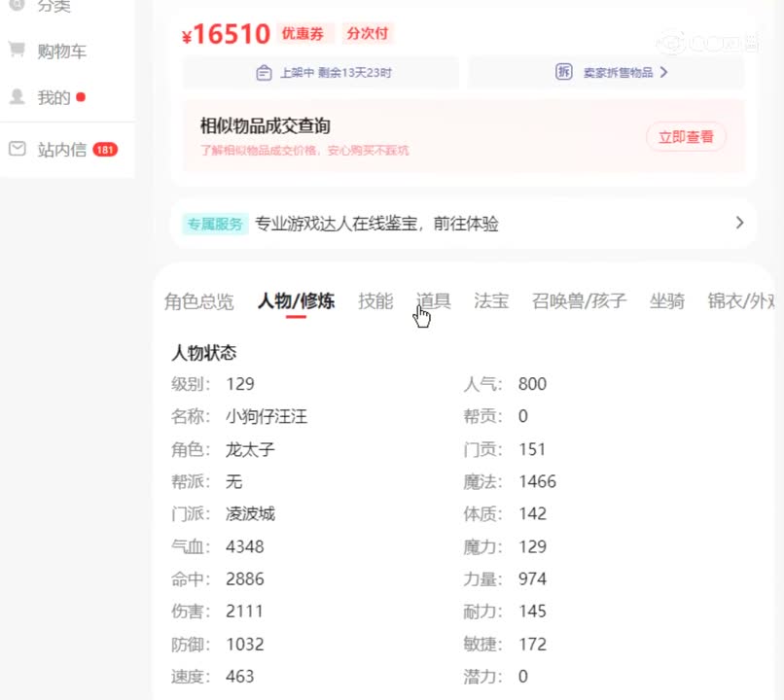784x700 pixels.
Task: Click the 上架中 listing status icon
Action: click(264, 73)
